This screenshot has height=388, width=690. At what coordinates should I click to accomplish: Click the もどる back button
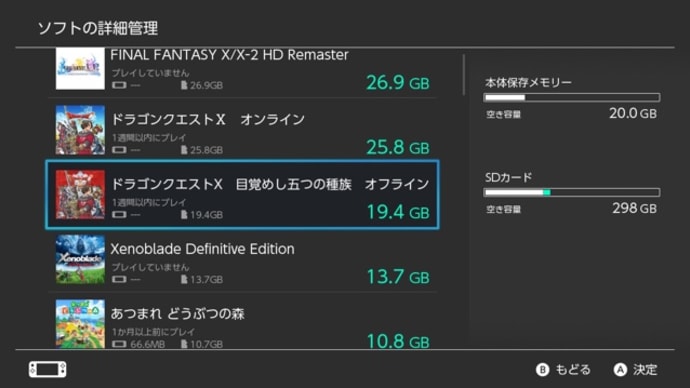[563, 370]
